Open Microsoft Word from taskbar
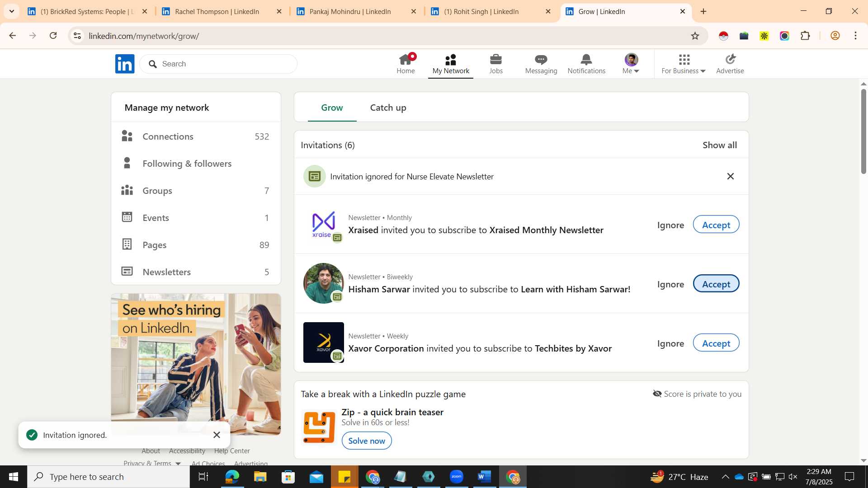This screenshot has width=868, height=488. (484, 477)
